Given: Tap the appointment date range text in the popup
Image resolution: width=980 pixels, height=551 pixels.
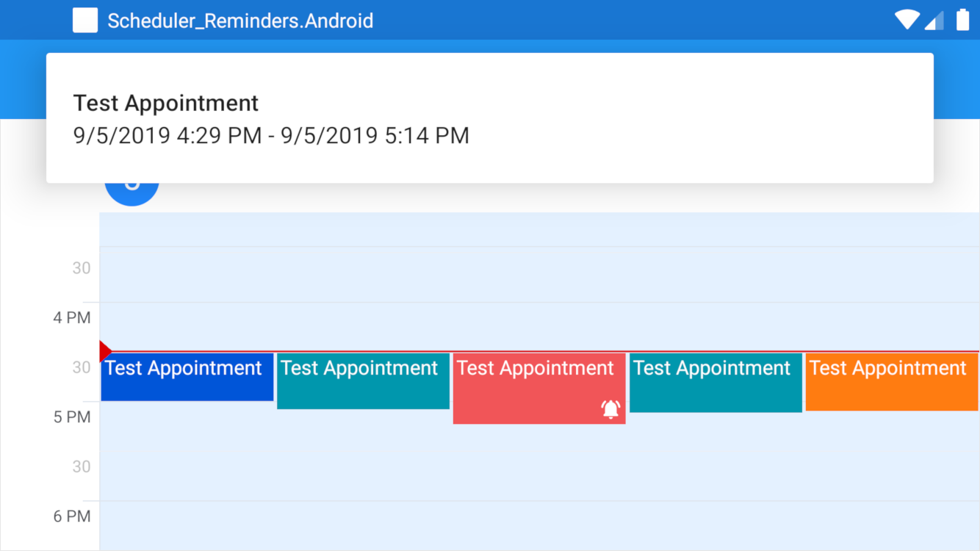Looking at the screenshot, I should 271,135.
